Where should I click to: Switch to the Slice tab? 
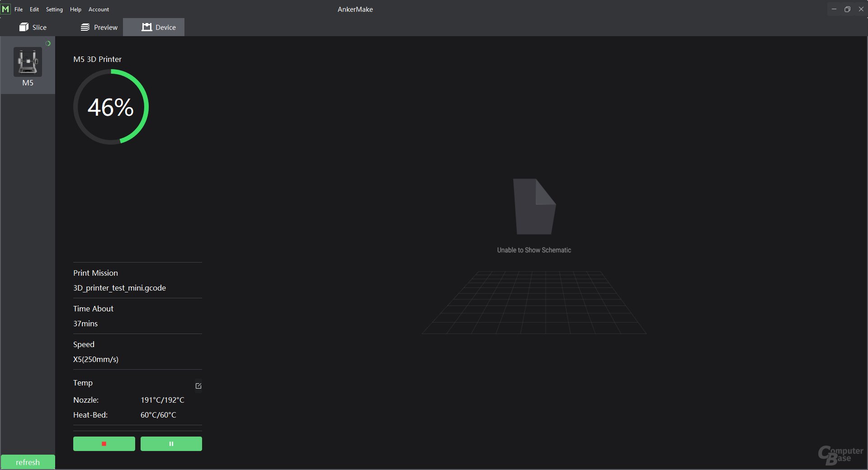(x=33, y=27)
